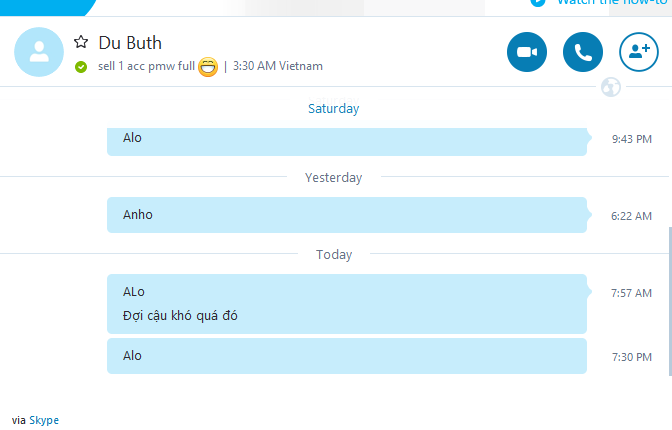The height and width of the screenshot is (430, 672).
Task: Open the Skype link after 'via'
Action: (x=44, y=420)
